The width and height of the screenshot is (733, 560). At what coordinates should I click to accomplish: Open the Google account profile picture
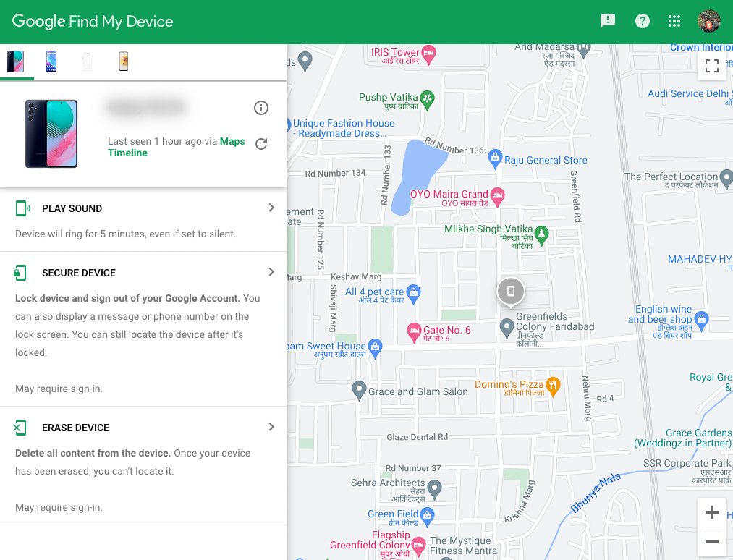708,21
